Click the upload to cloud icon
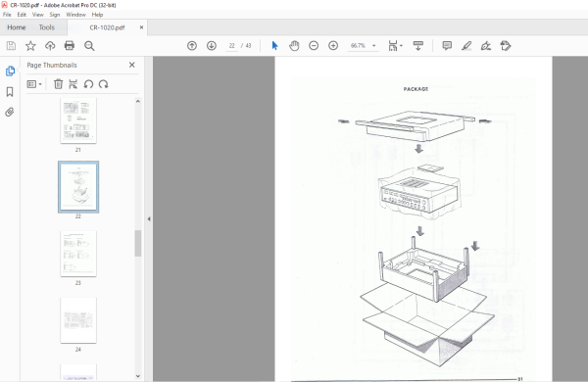Image resolution: width=588 pixels, height=382 pixels. (x=50, y=46)
